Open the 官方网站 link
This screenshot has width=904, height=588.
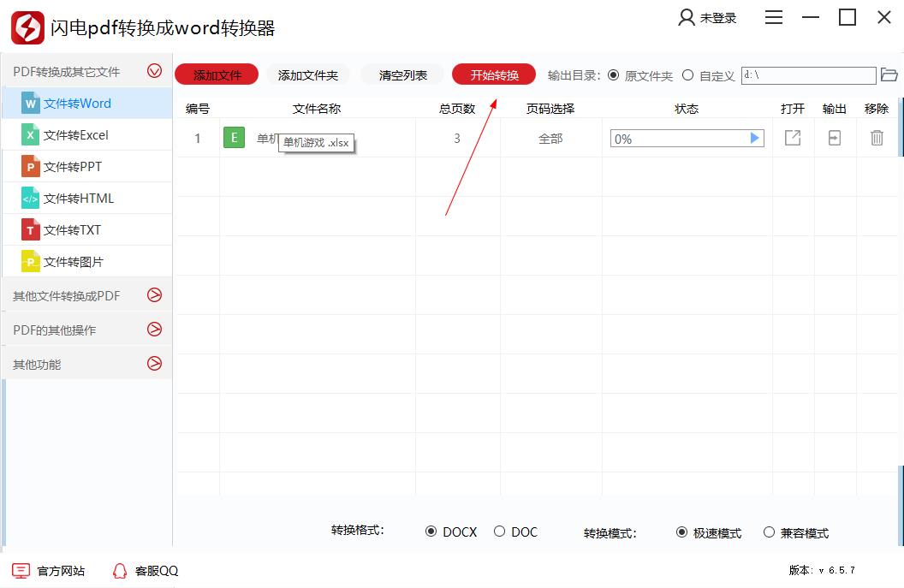61,571
